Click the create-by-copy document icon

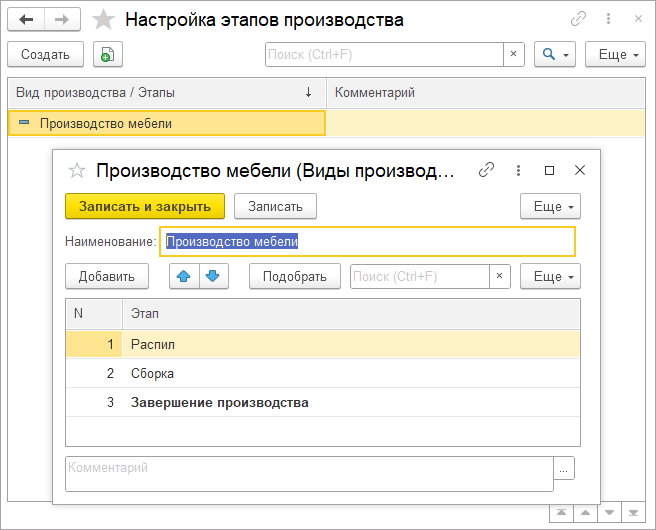[x=108, y=54]
